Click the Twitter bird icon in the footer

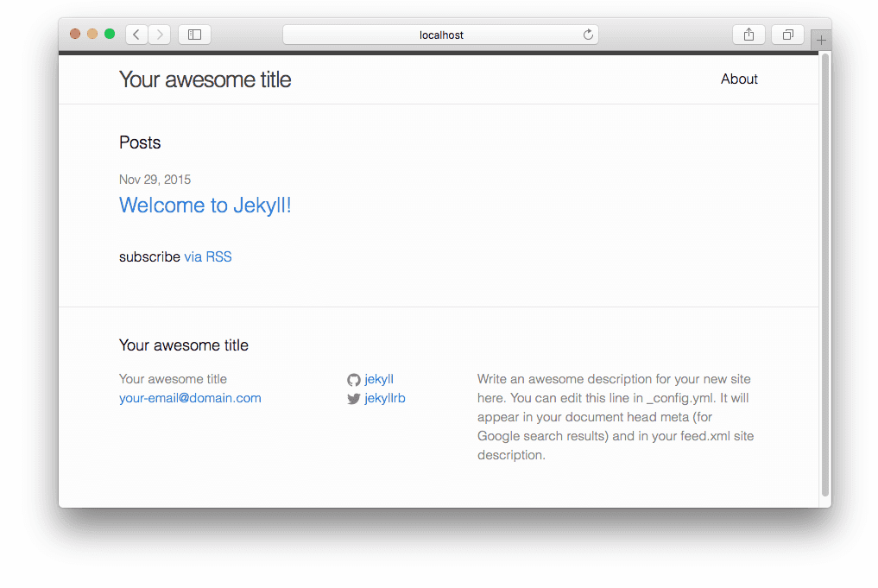pos(354,399)
